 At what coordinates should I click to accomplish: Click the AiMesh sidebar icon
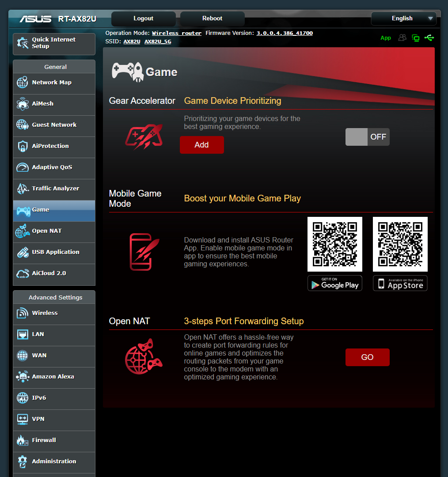pos(23,104)
